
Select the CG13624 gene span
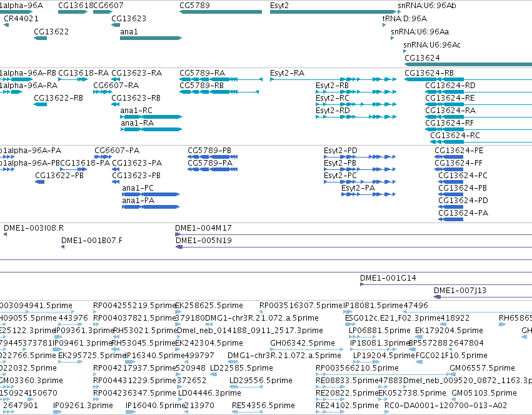tap(468, 64)
